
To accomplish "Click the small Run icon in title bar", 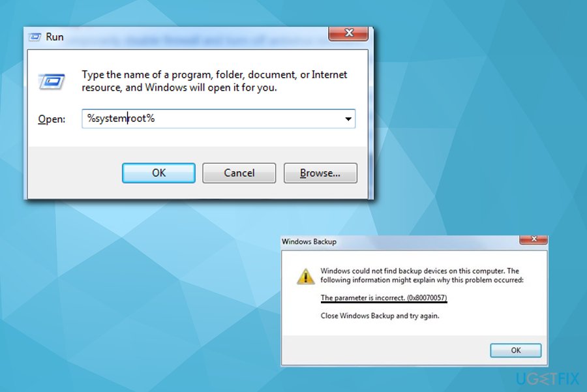I will click(x=35, y=37).
